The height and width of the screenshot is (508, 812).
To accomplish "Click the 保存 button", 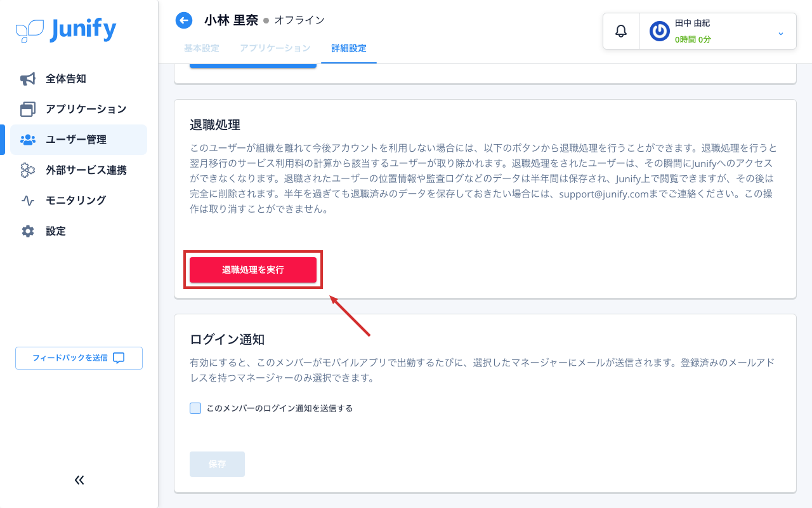I will click(217, 464).
